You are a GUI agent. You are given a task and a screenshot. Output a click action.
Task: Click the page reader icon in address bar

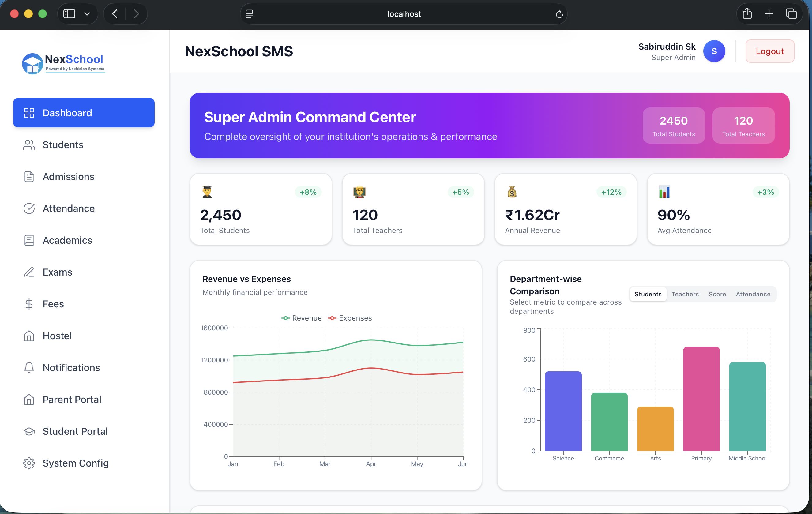(x=249, y=14)
